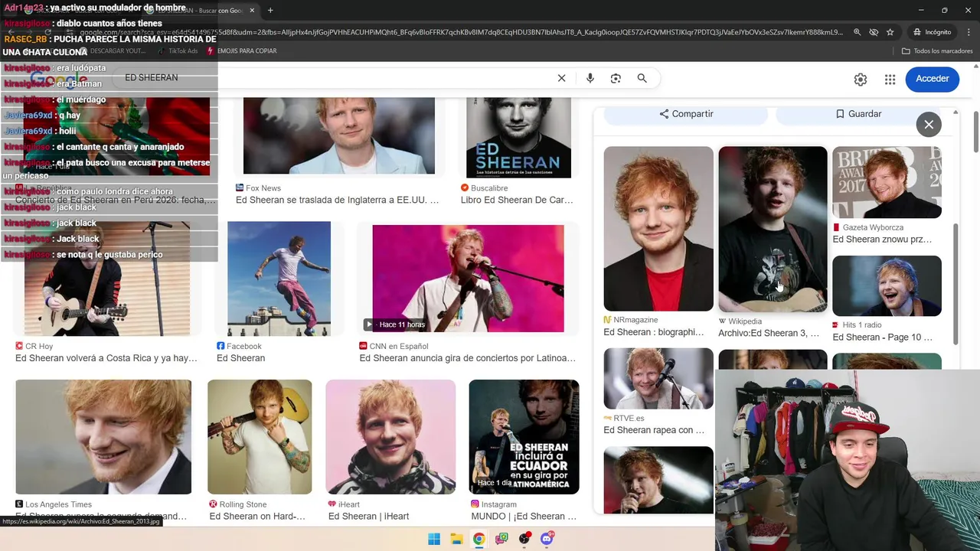The height and width of the screenshot is (551, 980).
Task: Open 'Ed Sheeran - Page 10 ...' link
Action: (x=882, y=337)
